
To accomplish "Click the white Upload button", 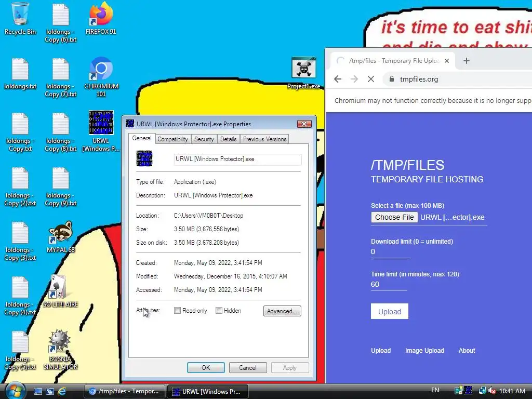I will pyautogui.click(x=390, y=312).
